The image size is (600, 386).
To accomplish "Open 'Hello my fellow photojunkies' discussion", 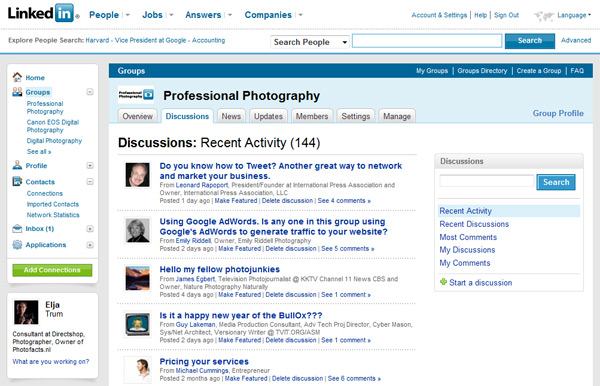I will (x=220, y=269).
